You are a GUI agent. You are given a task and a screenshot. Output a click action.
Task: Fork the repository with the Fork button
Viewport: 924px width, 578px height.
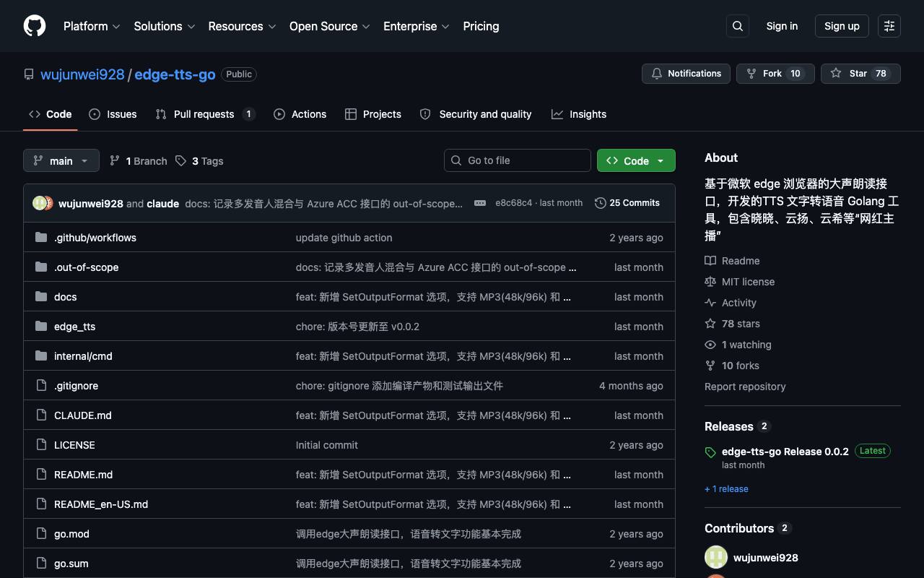tap(775, 74)
